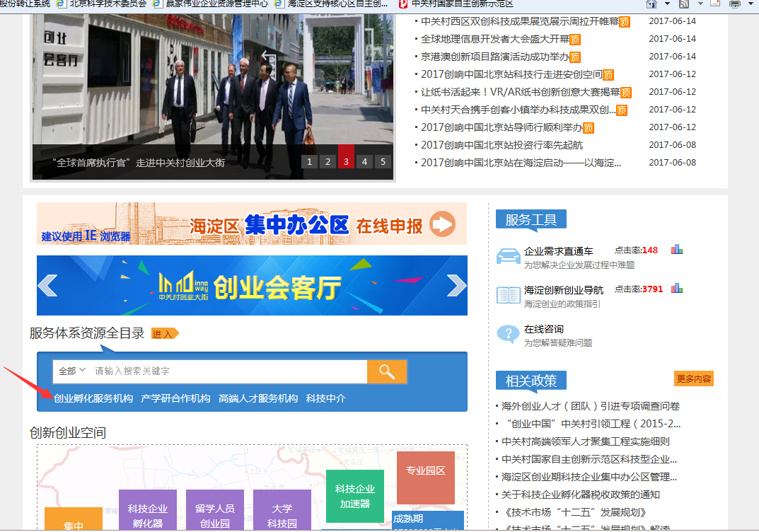Open the 全部 category dropdown

(71, 371)
